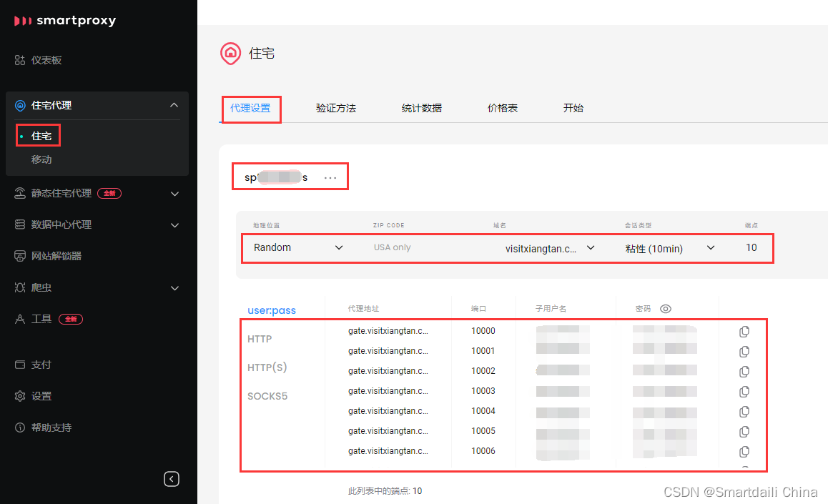
Task: Click port value 10000
Action: 483,331
